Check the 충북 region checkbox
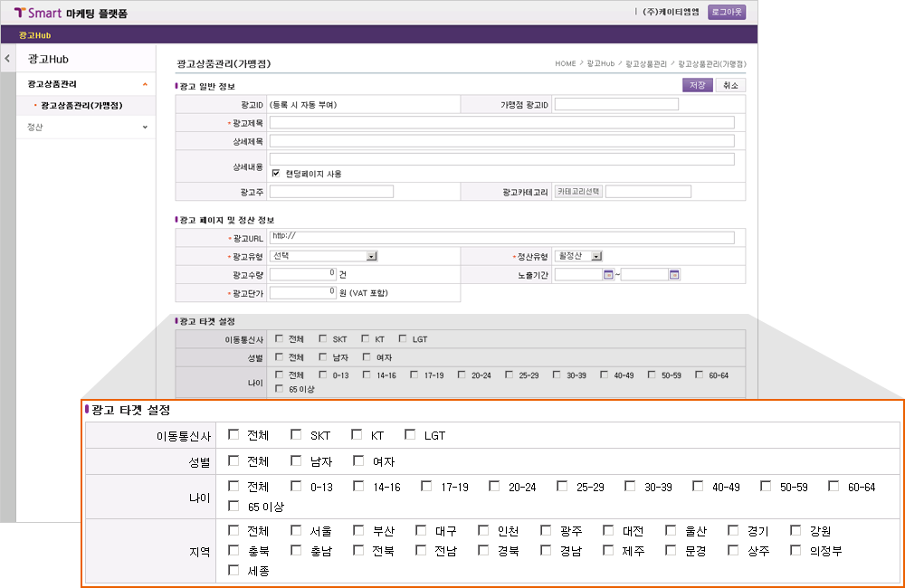The height and width of the screenshot is (588, 905). point(233,550)
